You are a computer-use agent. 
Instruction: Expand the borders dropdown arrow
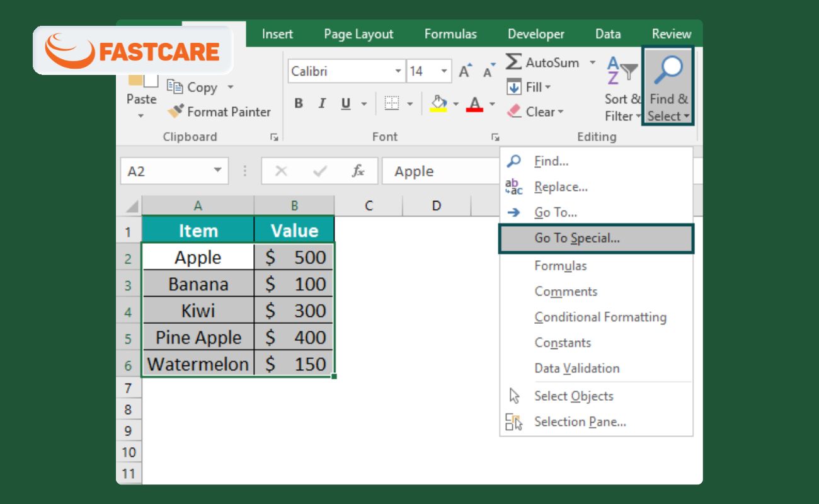(409, 104)
